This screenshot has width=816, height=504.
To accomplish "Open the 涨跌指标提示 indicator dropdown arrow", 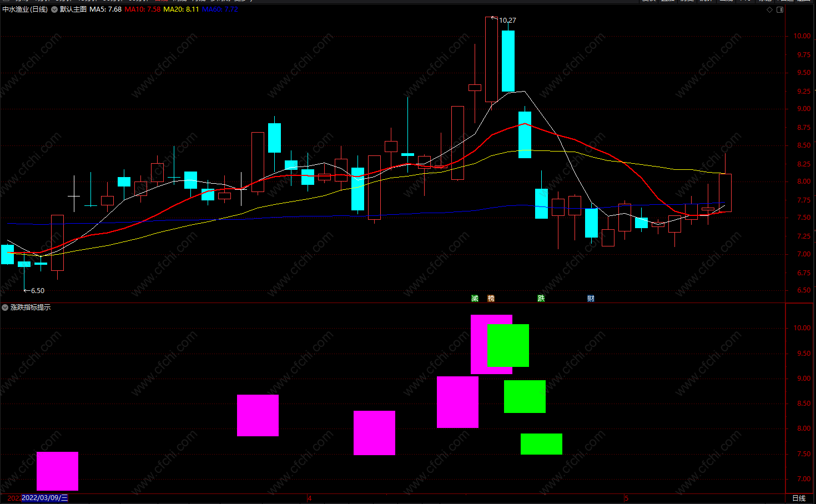I will point(5,308).
